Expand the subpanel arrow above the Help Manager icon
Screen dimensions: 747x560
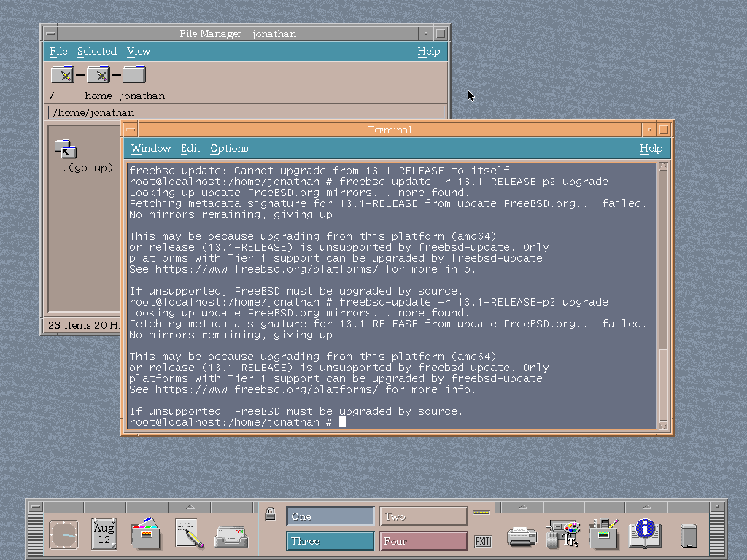[645, 507]
